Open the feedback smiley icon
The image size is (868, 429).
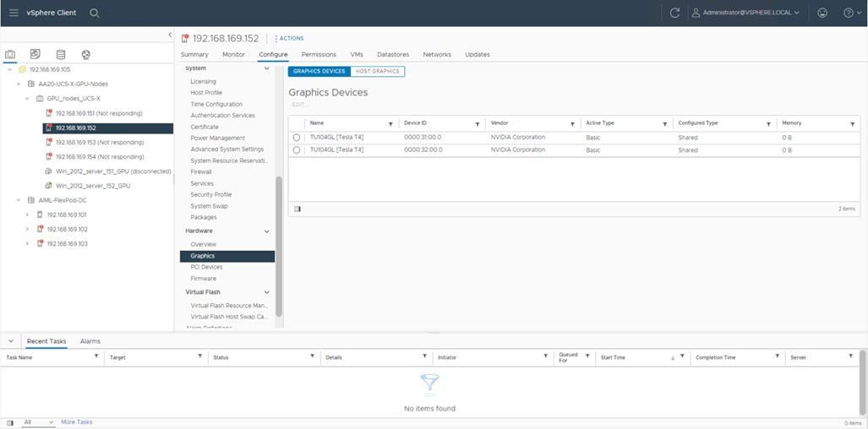coord(822,13)
